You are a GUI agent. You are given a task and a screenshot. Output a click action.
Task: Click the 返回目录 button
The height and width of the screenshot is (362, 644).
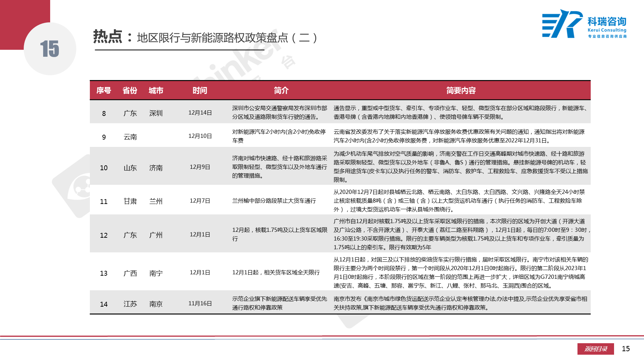pos(596,349)
